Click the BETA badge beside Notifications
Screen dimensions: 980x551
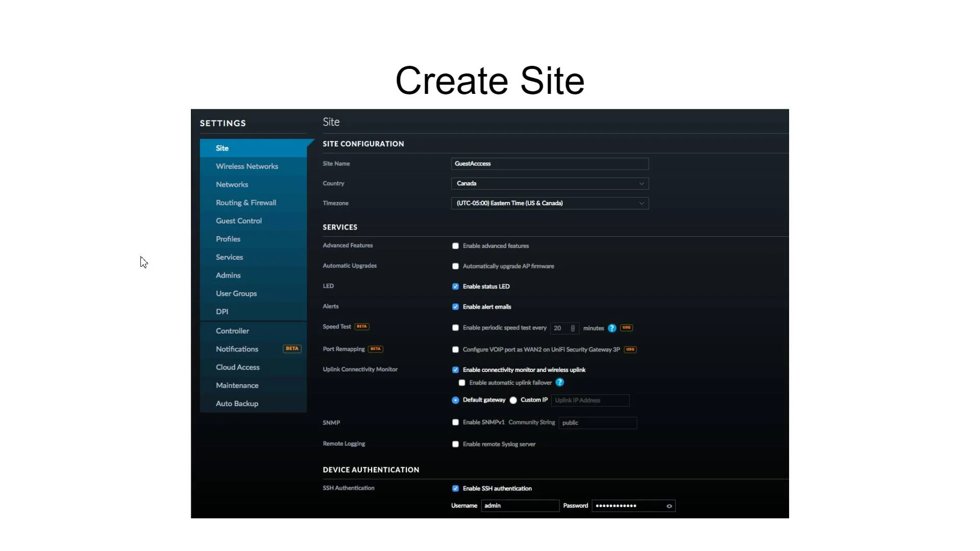(292, 349)
